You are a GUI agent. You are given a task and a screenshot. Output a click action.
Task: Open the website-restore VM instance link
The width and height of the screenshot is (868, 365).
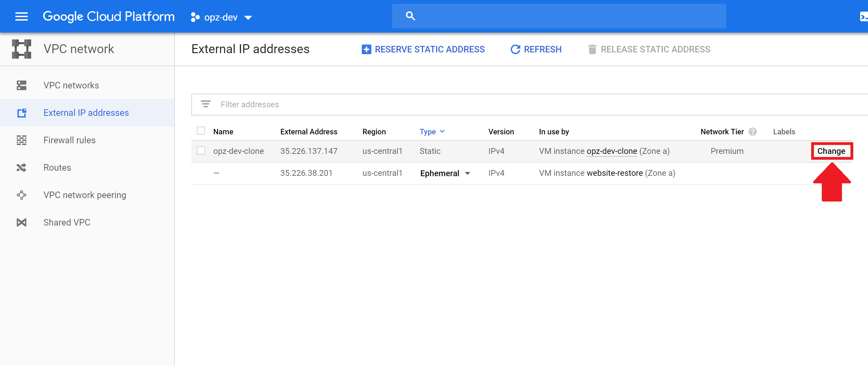(x=615, y=173)
